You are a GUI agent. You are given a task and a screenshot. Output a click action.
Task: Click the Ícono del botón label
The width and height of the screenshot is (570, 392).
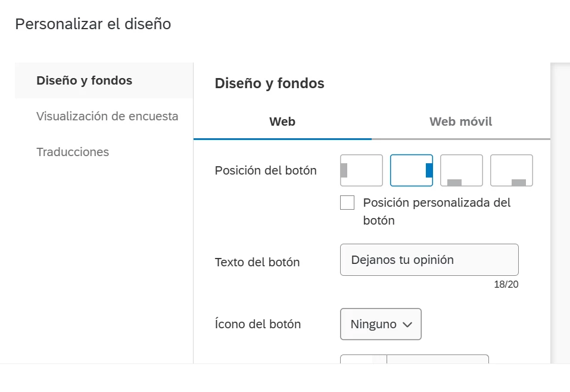click(x=258, y=324)
